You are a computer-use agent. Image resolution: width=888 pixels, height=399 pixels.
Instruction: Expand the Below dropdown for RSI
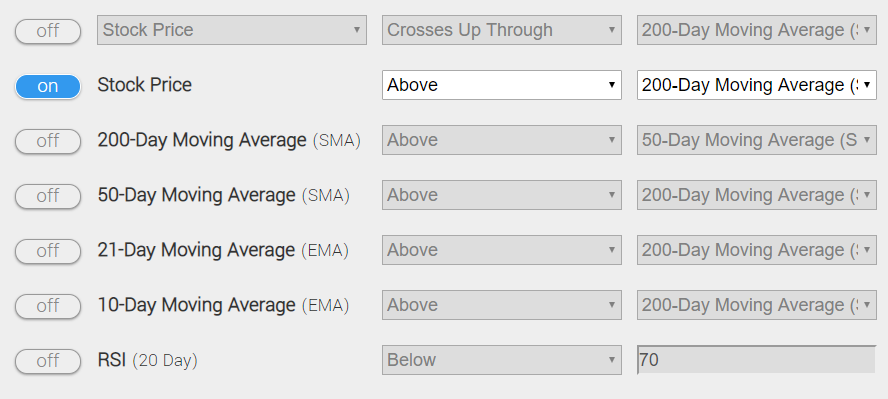tap(502, 360)
